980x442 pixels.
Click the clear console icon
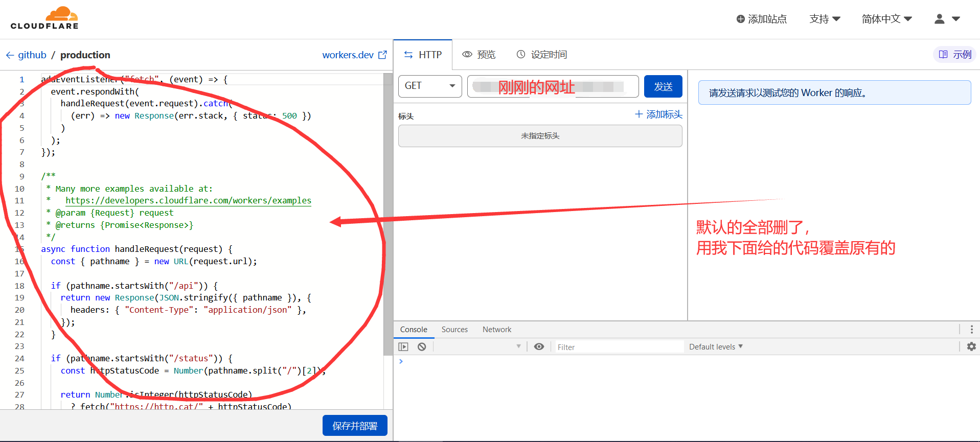tap(422, 347)
